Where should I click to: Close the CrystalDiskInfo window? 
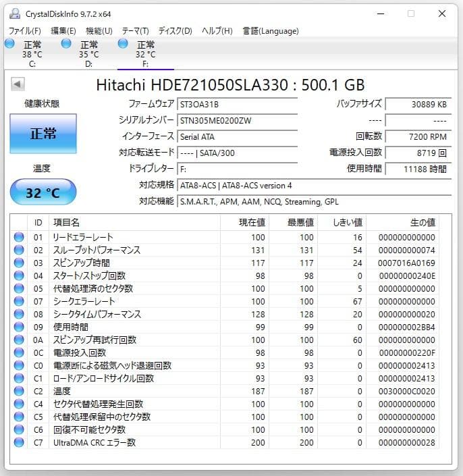point(442,14)
